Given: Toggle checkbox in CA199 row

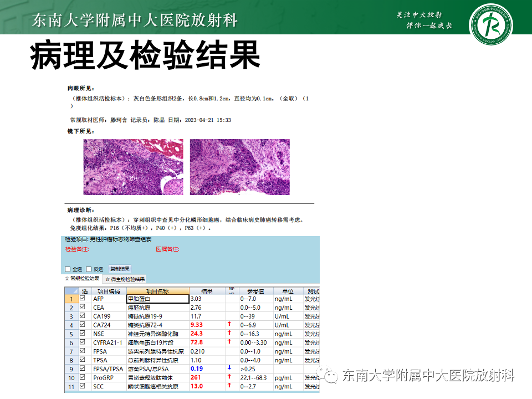Looking at the screenshot, I should (83, 316).
